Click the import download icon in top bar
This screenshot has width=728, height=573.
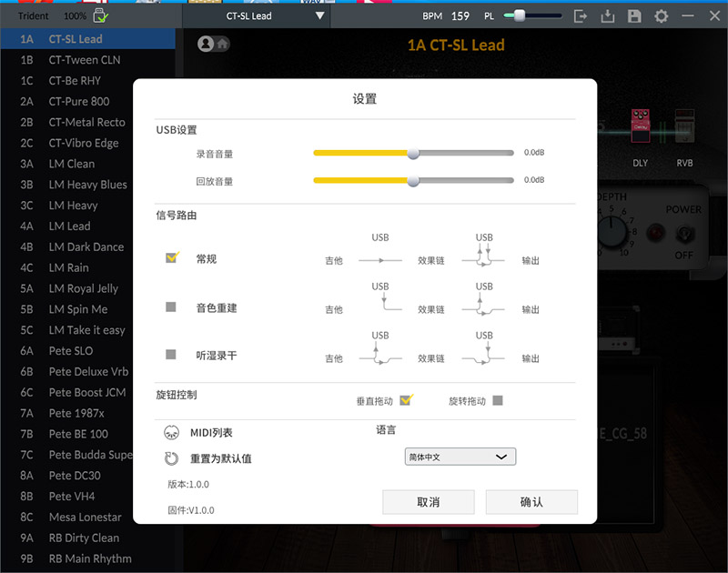tap(609, 16)
